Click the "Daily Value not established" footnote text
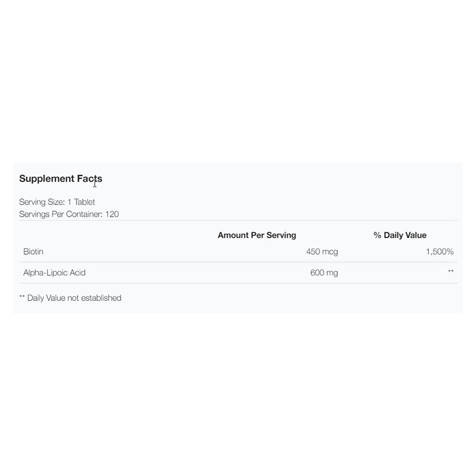476x476 pixels. 74,297
